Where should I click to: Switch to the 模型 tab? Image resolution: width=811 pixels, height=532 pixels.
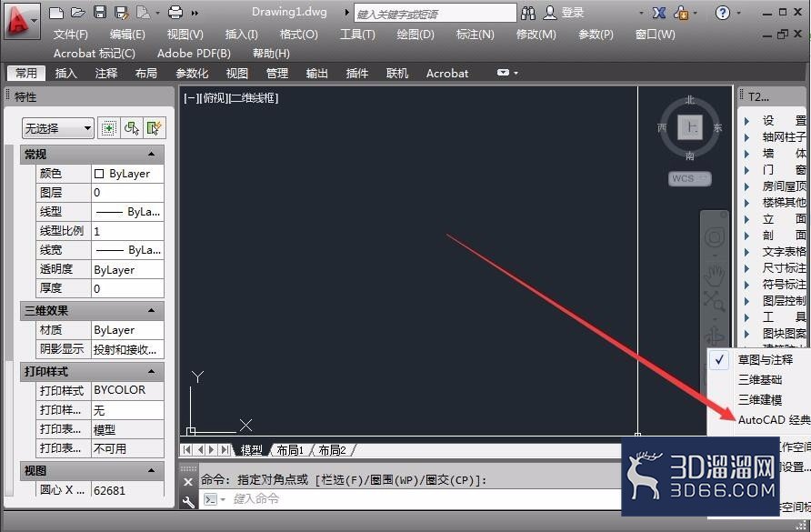point(251,450)
